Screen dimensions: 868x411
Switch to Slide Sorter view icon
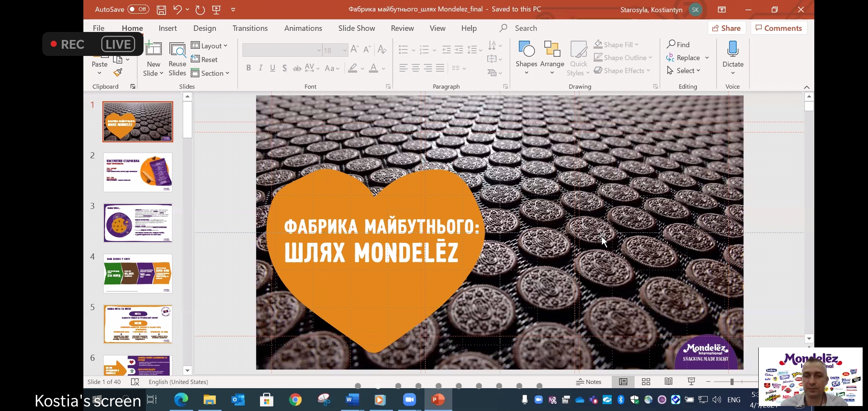point(646,382)
